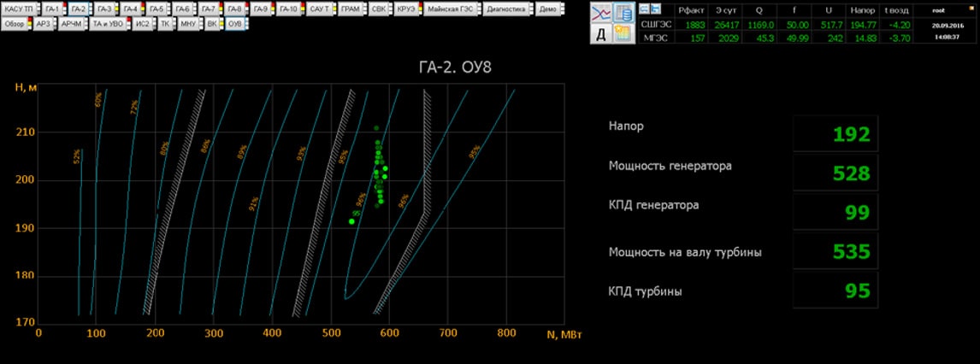Click the КПД турбины value 95
980x364 pixels.
(835, 291)
